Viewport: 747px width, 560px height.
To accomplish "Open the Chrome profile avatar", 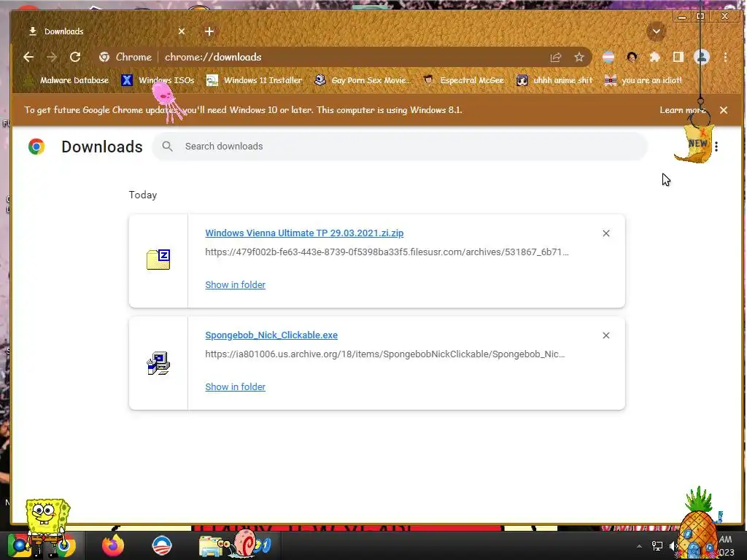I will click(701, 58).
